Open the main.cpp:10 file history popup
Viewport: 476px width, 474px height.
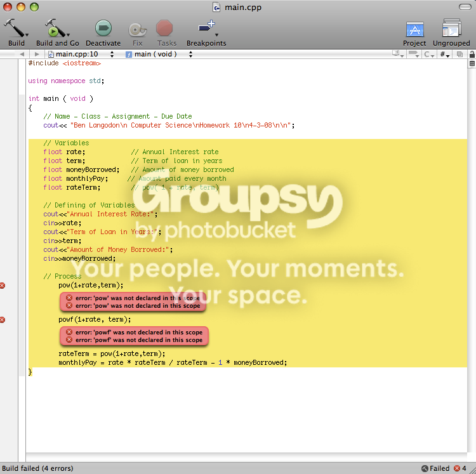(x=81, y=54)
